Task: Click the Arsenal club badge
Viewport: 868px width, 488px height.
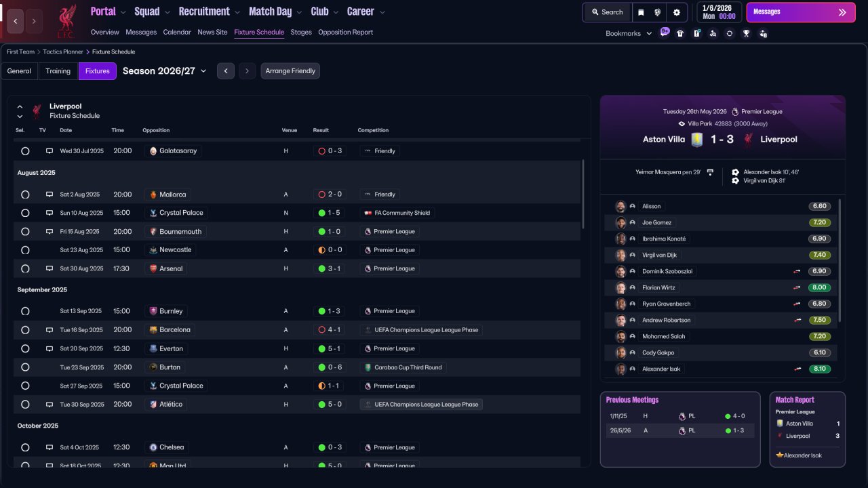Action: [x=153, y=268]
